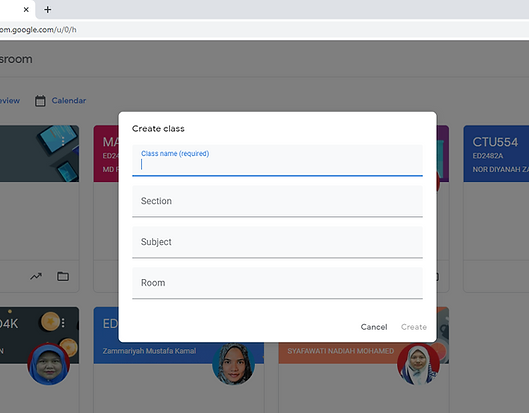This screenshot has height=413, width=529.
Task: Click the Calendar icon
Action: pos(40,101)
